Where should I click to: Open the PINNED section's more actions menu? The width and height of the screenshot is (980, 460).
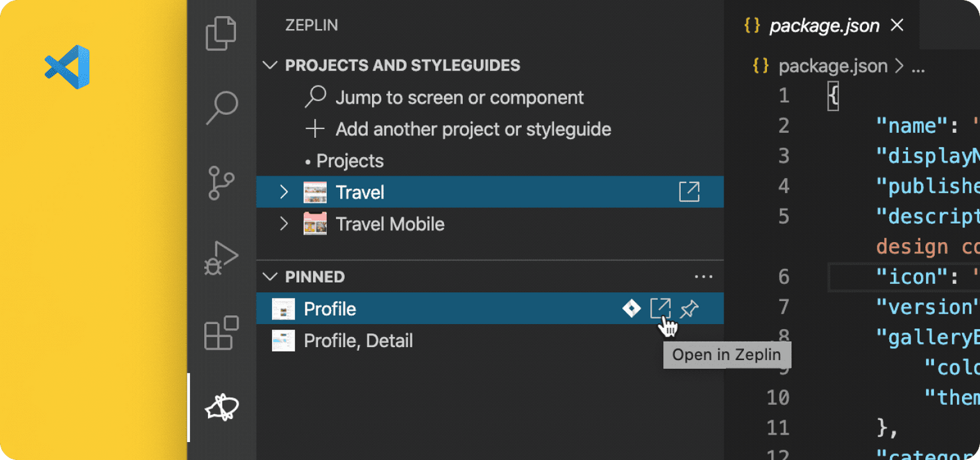[703, 276]
